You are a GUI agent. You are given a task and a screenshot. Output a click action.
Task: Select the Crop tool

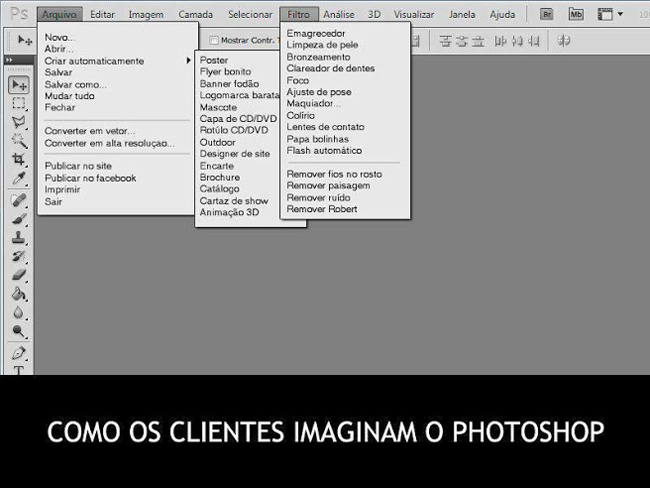pyautogui.click(x=19, y=159)
